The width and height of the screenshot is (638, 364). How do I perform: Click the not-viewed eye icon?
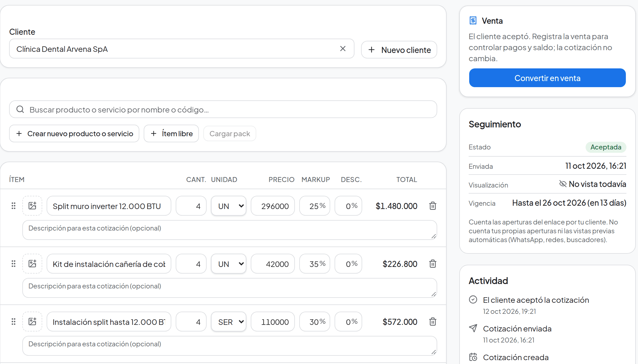click(x=563, y=184)
